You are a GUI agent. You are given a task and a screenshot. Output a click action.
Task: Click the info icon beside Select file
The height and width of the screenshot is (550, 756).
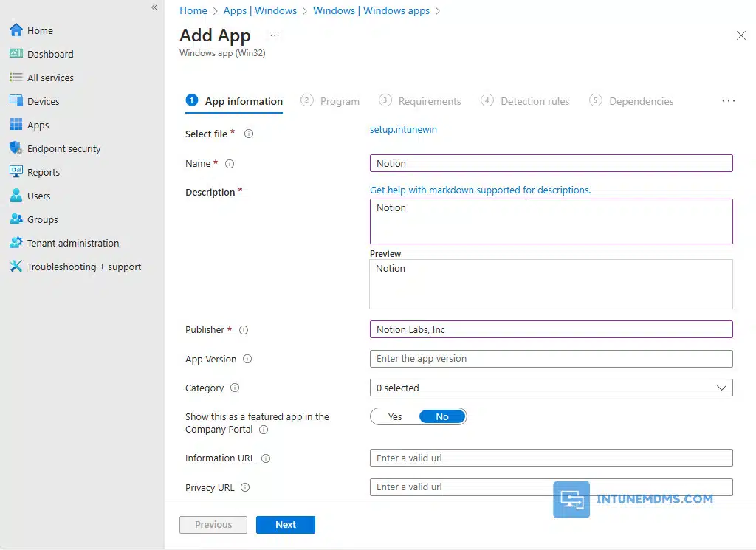coord(249,134)
